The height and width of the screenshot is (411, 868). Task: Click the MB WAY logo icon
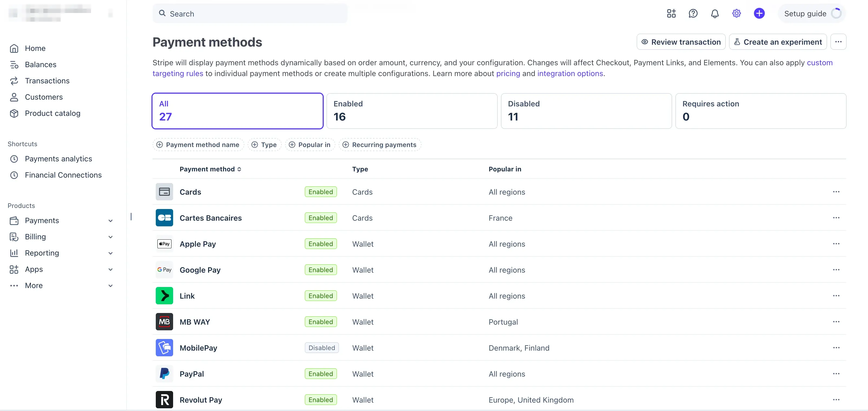pyautogui.click(x=164, y=321)
